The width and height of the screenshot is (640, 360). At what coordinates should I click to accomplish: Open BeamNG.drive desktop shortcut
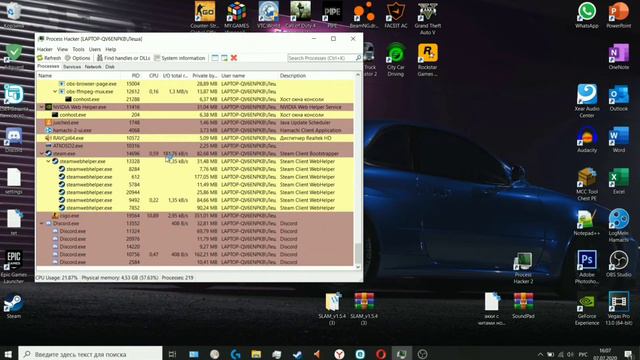[364, 16]
